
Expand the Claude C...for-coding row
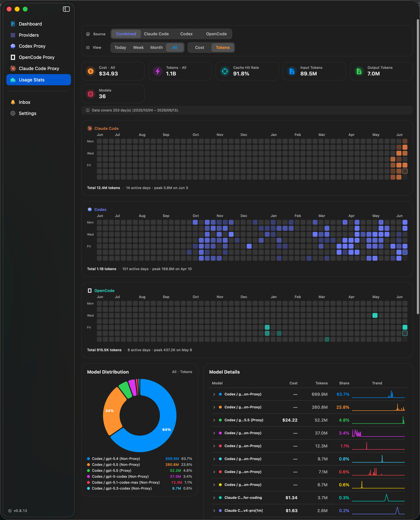[214, 498]
